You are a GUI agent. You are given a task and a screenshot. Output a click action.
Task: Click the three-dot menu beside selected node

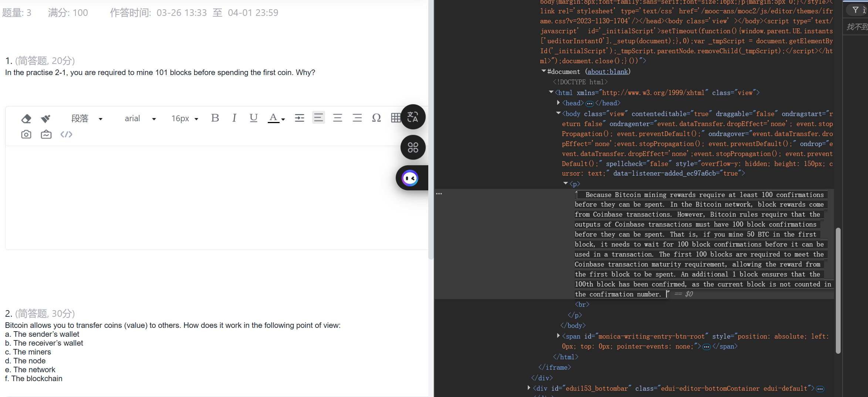439,194
